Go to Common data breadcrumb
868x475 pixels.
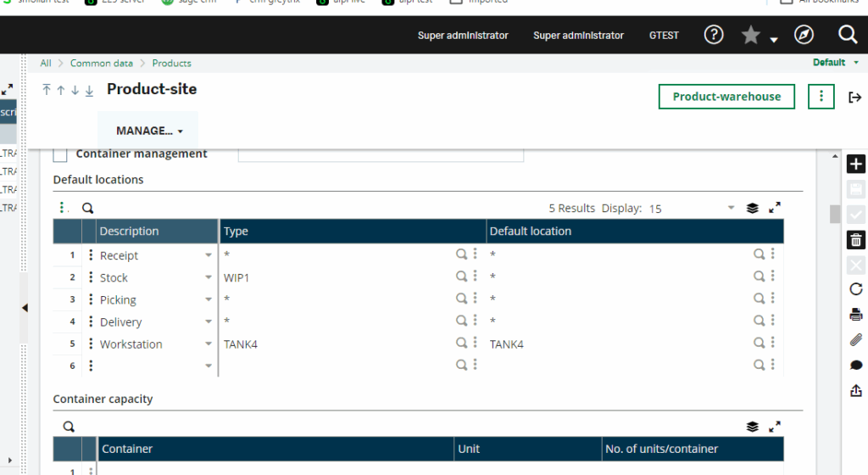coord(101,63)
